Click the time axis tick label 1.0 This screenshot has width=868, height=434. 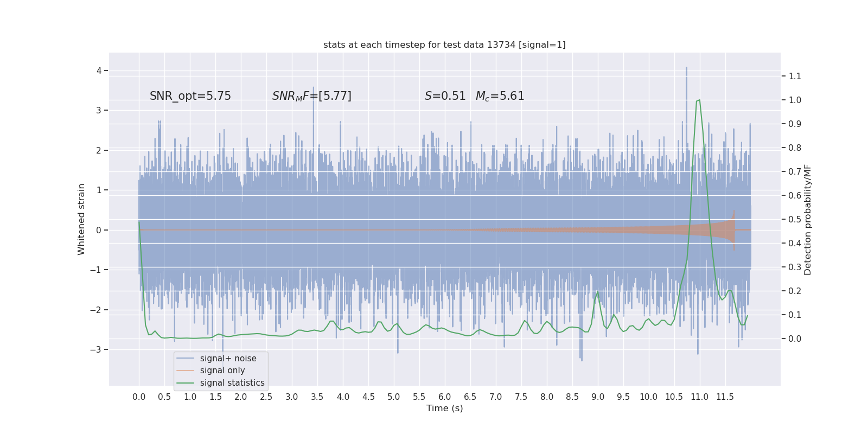[190, 397]
